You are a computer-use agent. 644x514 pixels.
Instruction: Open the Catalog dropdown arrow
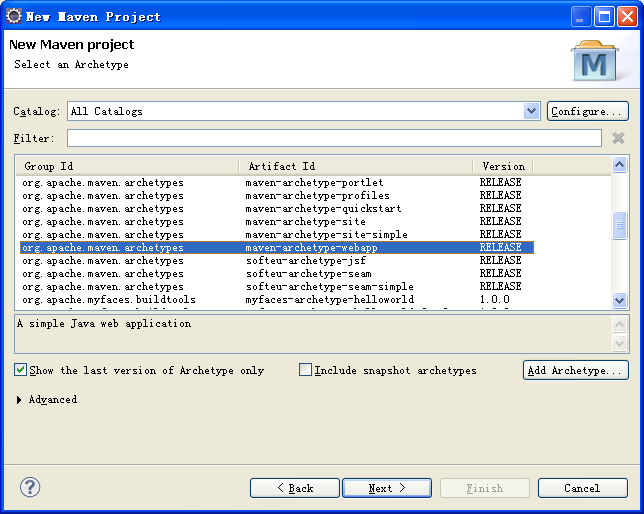531,111
